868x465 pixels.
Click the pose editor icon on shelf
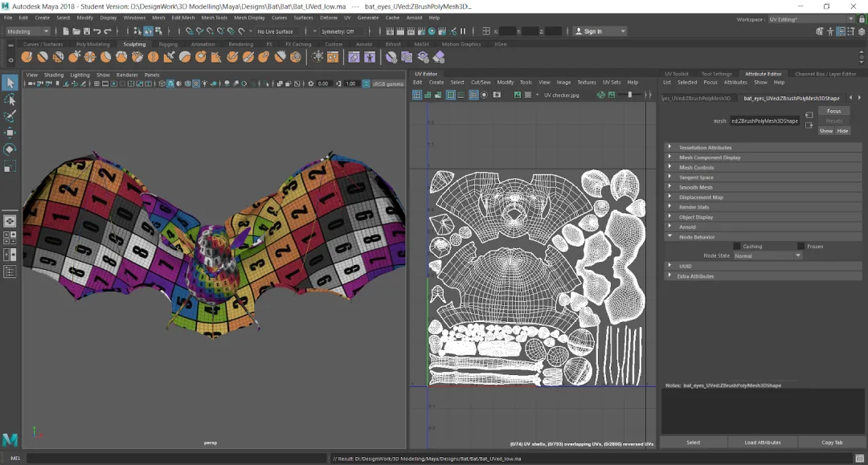tap(369, 57)
